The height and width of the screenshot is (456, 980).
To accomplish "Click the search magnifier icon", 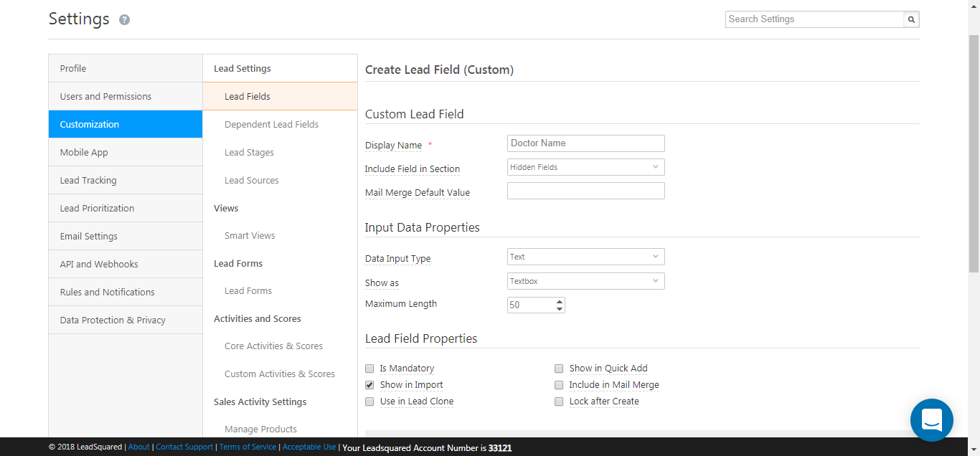I will click(911, 20).
